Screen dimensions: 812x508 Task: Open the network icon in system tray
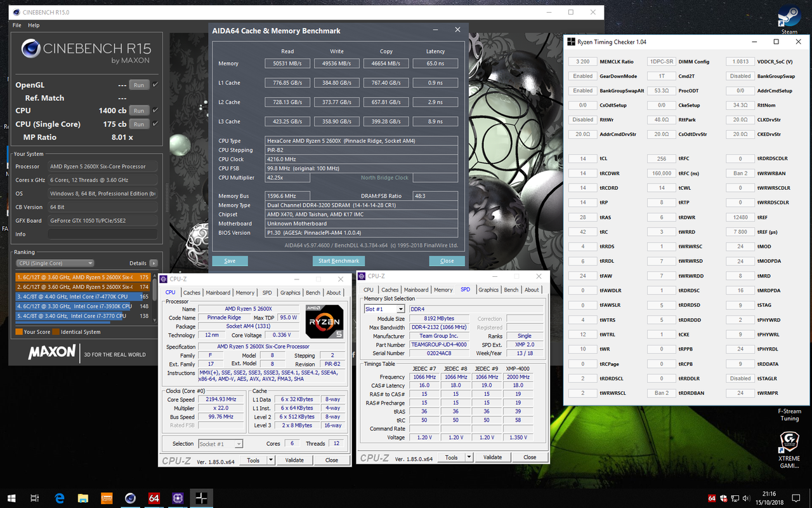(735, 498)
